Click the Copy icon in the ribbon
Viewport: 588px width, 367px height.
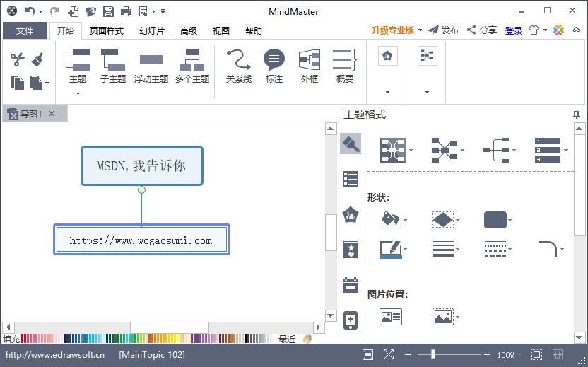coord(17,83)
